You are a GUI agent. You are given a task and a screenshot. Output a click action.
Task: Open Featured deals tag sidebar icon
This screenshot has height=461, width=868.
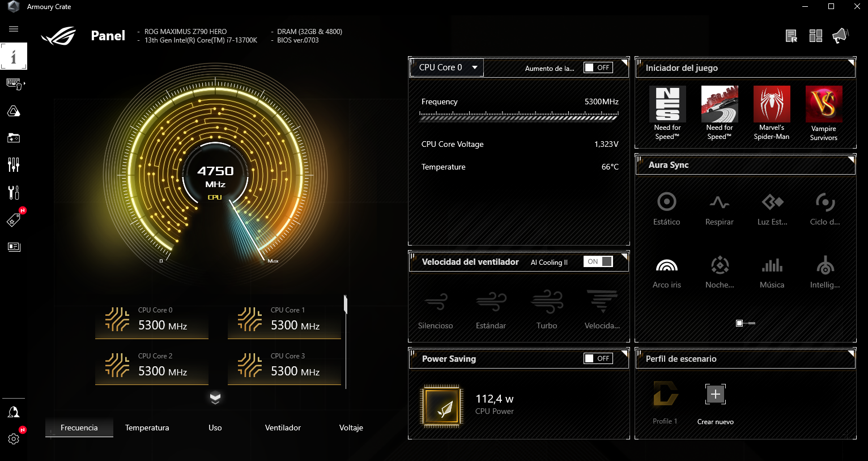tap(14, 219)
